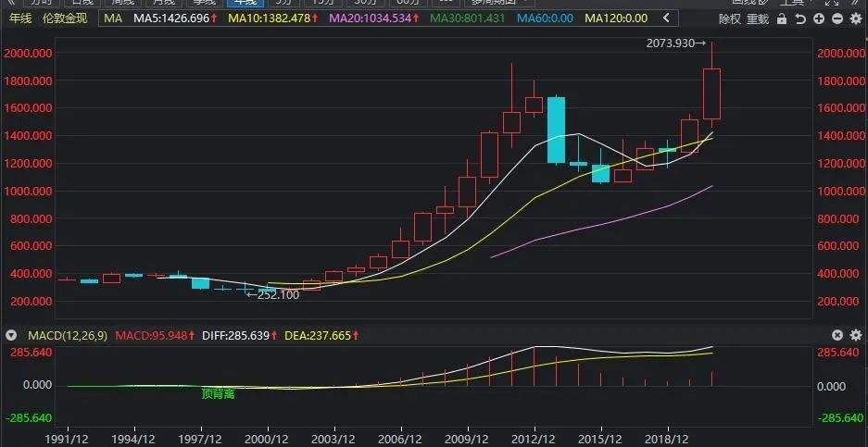
Task: Click the 重载 button
Action: pos(757,19)
